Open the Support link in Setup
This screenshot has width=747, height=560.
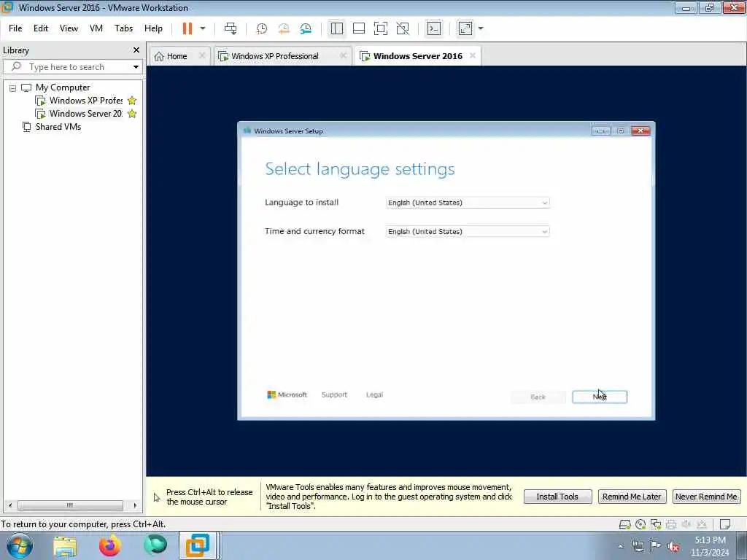click(x=334, y=394)
